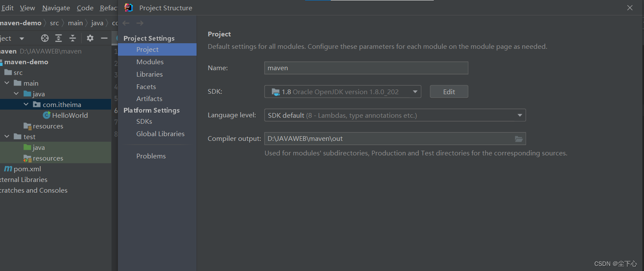
Task: Open the Language level dropdown
Action: click(x=395, y=115)
